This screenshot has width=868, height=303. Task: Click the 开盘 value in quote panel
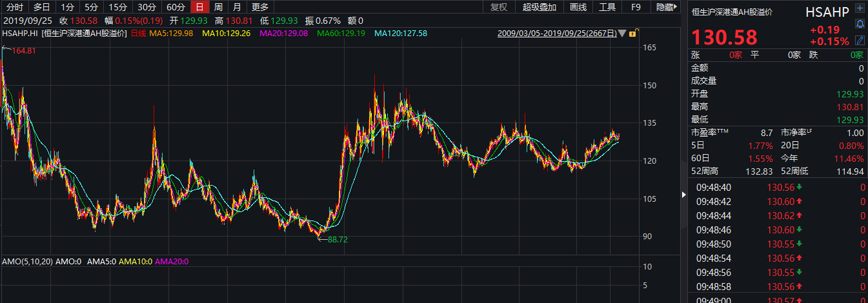click(x=850, y=93)
